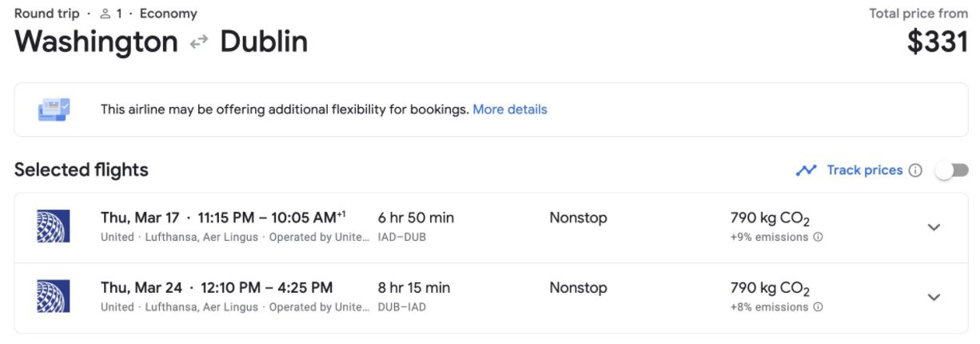Open +9% emissions info icon
The width and height of the screenshot is (980, 344).
tap(818, 238)
